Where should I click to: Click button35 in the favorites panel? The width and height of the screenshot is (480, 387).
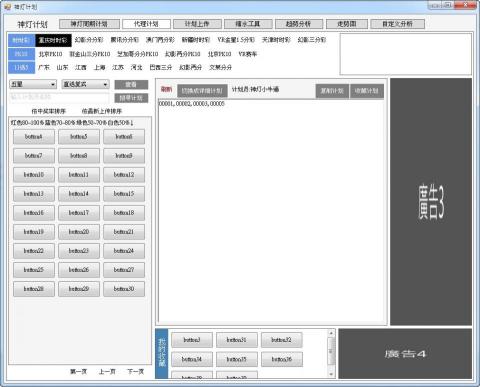tap(237, 359)
